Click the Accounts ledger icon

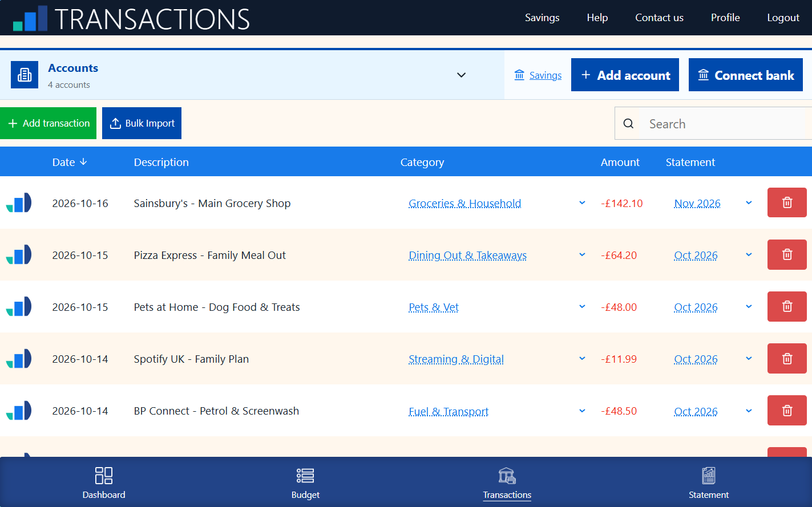[x=25, y=75]
